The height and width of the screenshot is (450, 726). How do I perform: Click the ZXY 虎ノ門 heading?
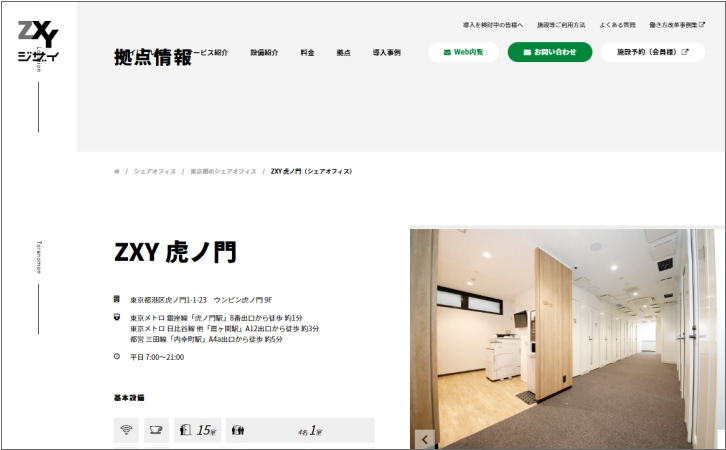(x=175, y=252)
